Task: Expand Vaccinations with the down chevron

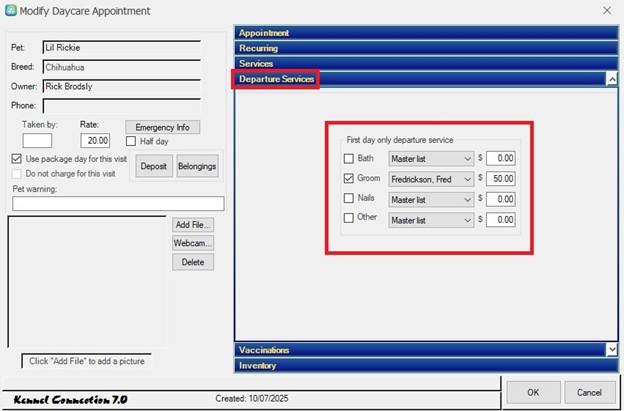Action: (x=612, y=350)
